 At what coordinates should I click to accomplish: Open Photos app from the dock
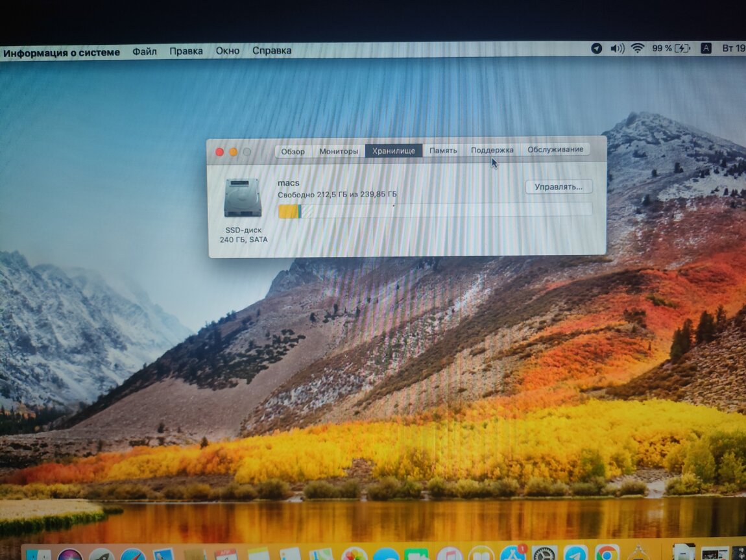pos(354,554)
